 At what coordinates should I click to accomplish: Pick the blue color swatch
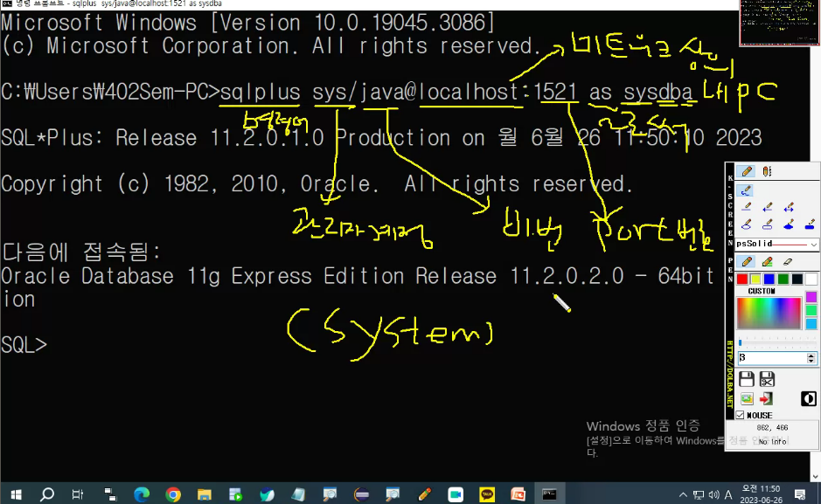click(769, 279)
